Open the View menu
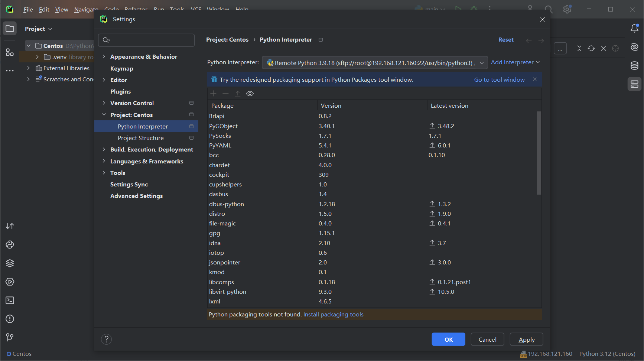Image resolution: width=644 pixels, height=361 pixels. (x=62, y=9)
